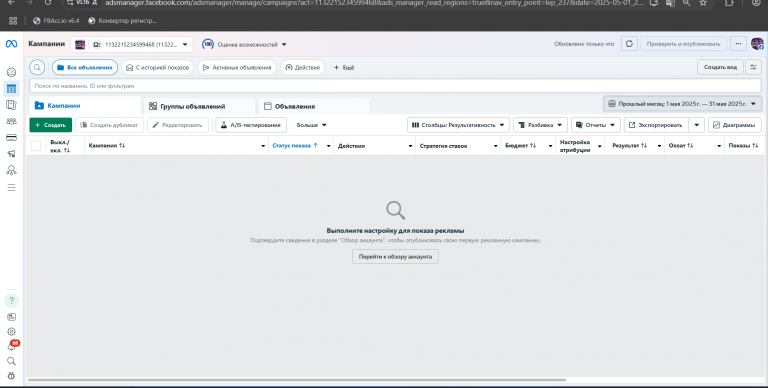Open the advertising megaphone icon in sidebar
The width and height of the screenshot is (768, 388).
coord(11,154)
